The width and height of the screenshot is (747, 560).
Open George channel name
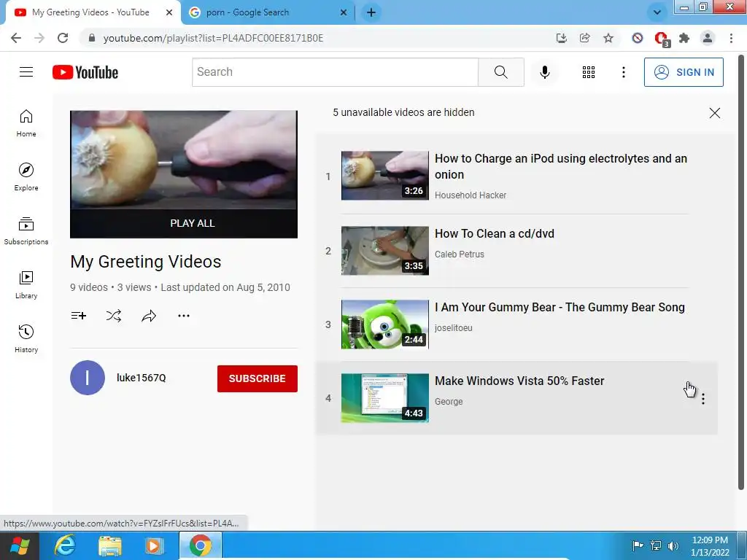pos(449,402)
